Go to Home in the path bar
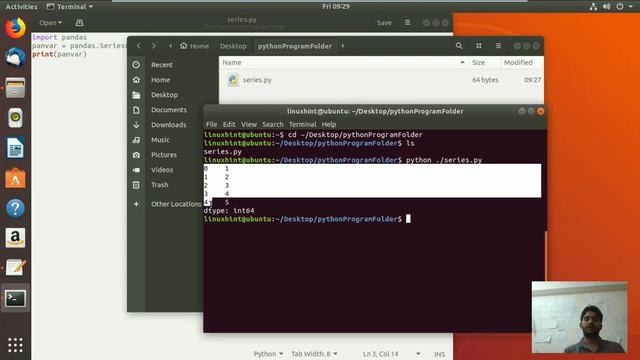The image size is (640, 360). (194, 46)
